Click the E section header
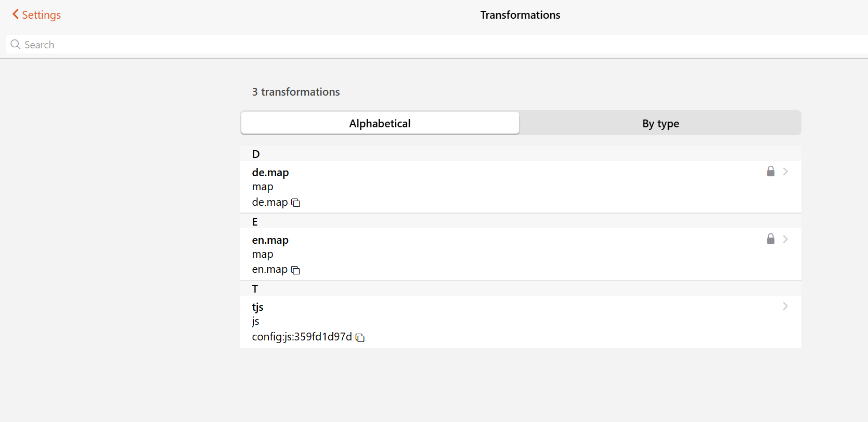The width and height of the screenshot is (868, 422). (x=255, y=222)
